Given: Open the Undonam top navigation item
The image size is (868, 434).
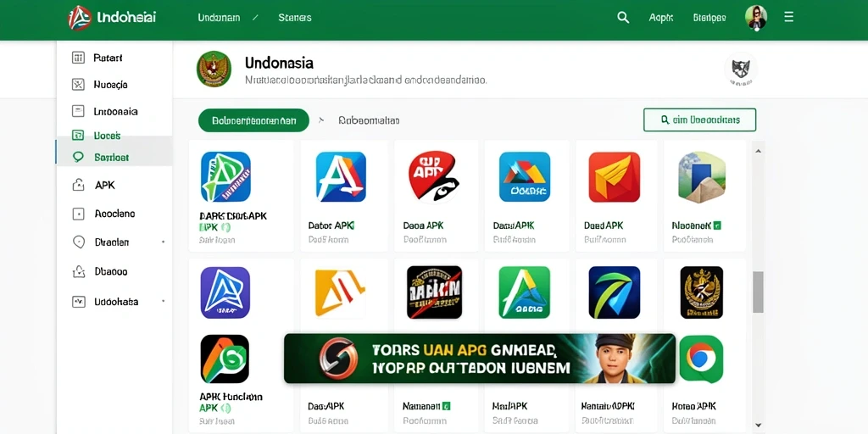Looking at the screenshot, I should point(219,18).
